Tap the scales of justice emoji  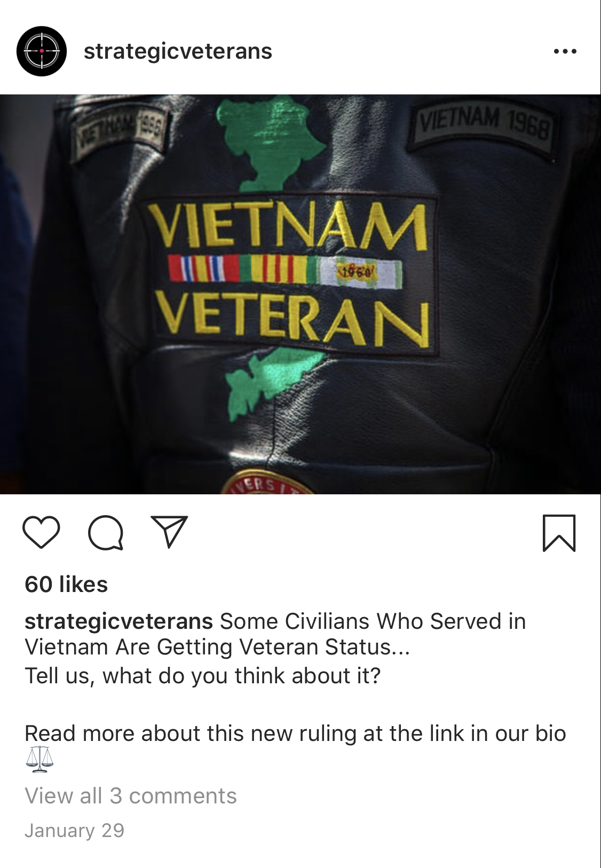(x=39, y=760)
